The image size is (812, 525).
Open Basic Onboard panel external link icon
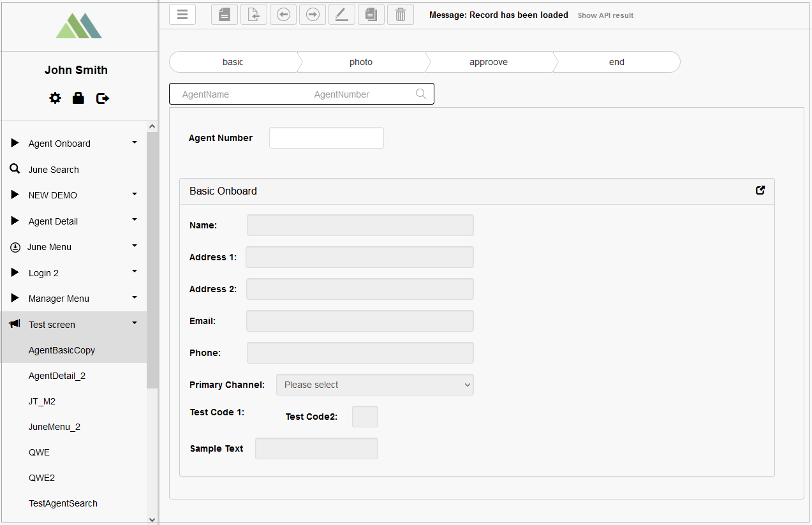point(760,190)
